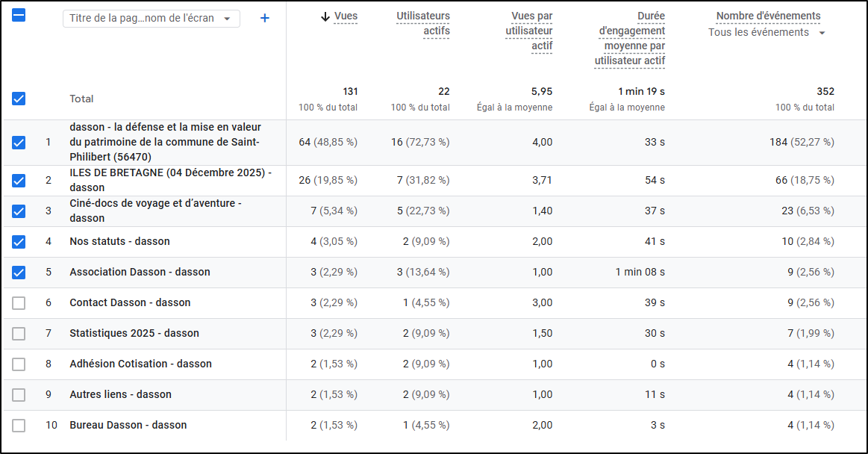The image size is (868, 454).
Task: Click the Nombre d'événements column header
Action: (x=768, y=16)
